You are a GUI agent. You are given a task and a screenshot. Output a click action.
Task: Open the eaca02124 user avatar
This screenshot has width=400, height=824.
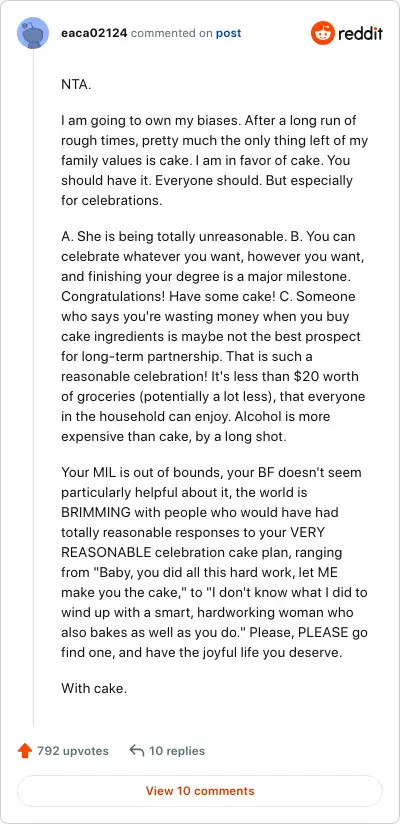click(33, 33)
